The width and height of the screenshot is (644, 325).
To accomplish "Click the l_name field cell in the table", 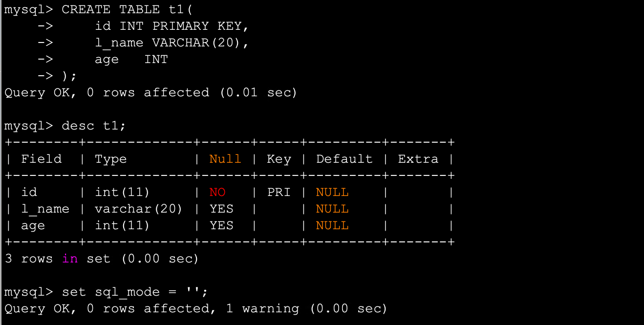I will 45,209.
